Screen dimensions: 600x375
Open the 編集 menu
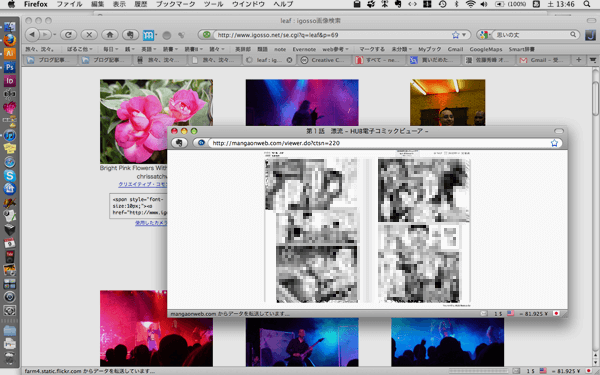point(98,4)
